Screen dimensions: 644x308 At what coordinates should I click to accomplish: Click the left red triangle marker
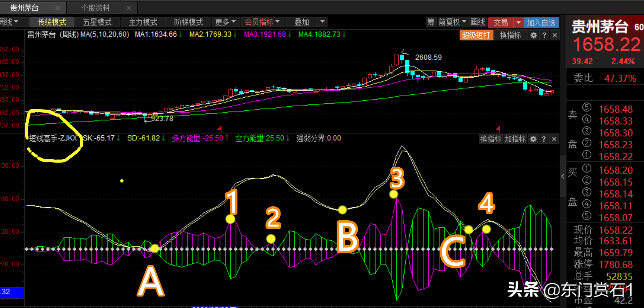pos(220,129)
